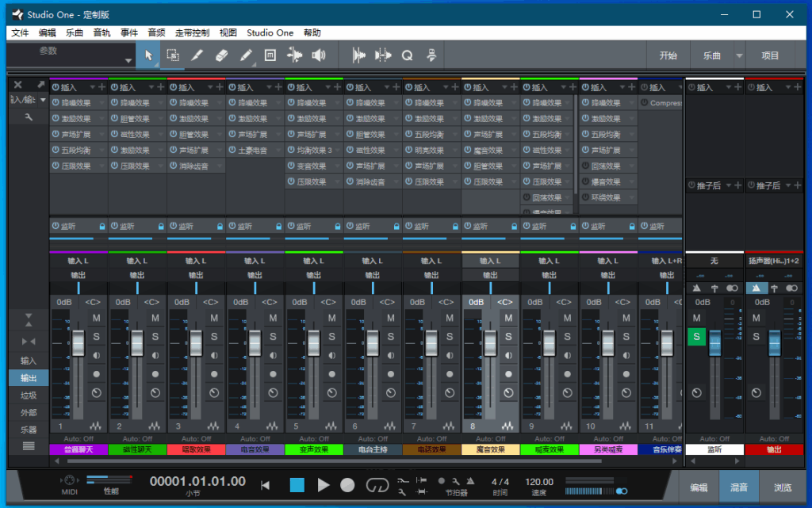Select the Arrow selection tool

tap(147, 55)
